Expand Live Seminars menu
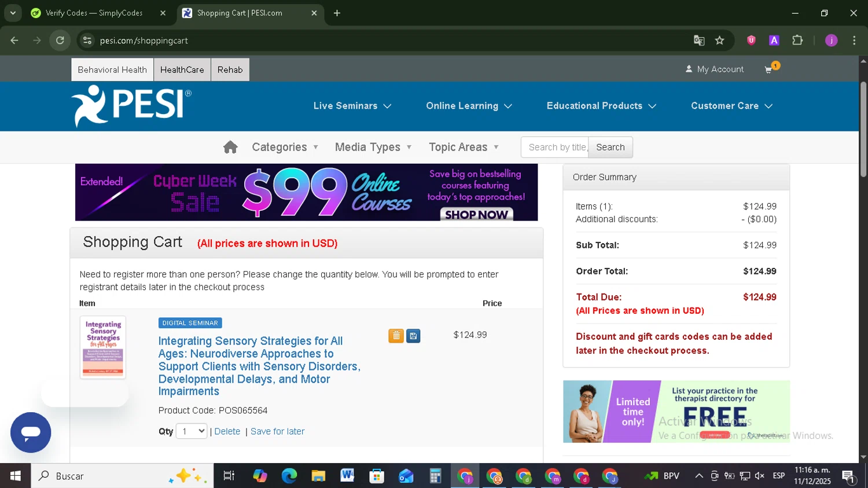Image resolution: width=868 pixels, height=488 pixels. point(352,106)
